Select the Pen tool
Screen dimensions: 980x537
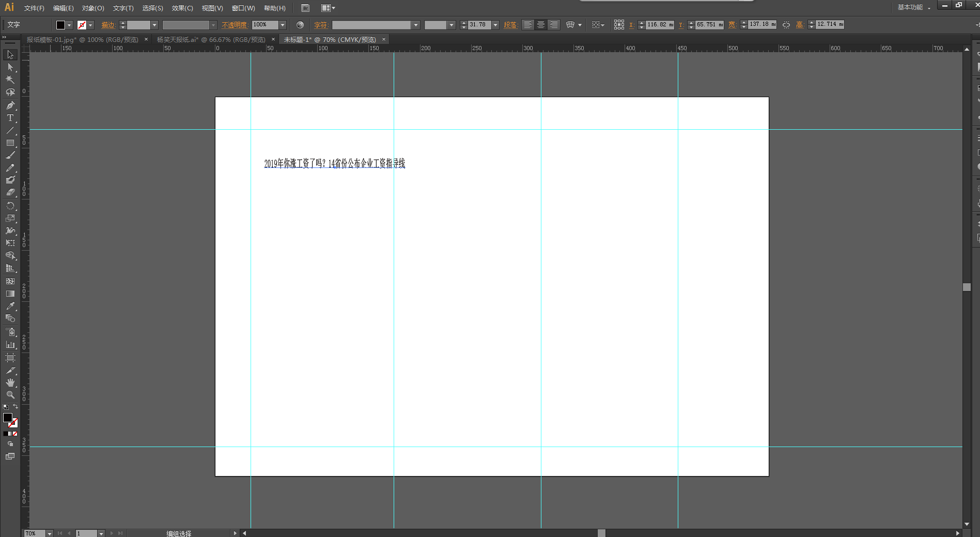point(10,105)
